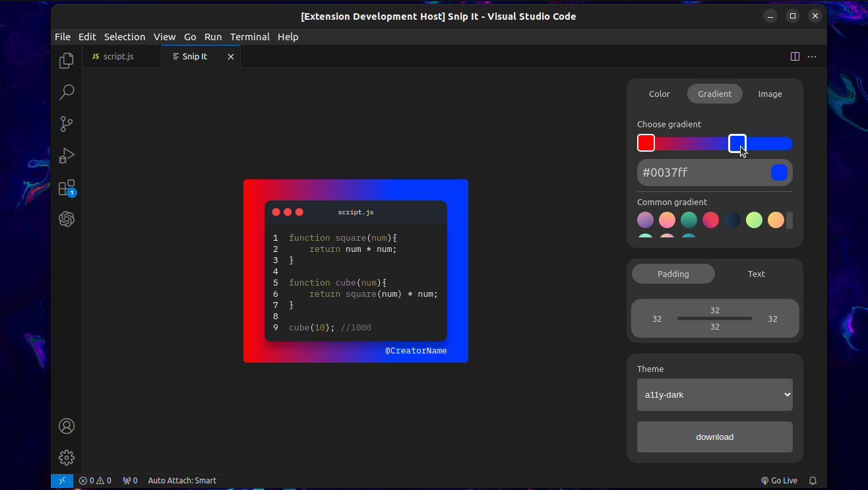The height and width of the screenshot is (490, 868).
Task: Open the Run and Debug view
Action: click(x=66, y=156)
